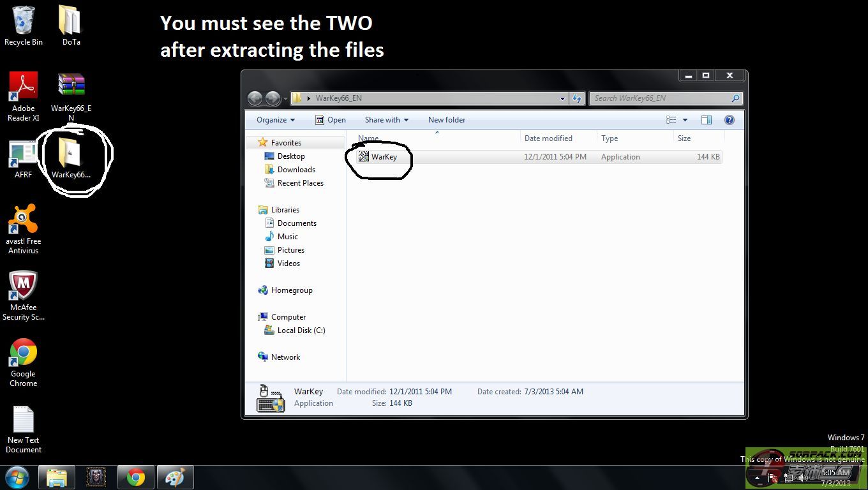Click the WarKey application file icon
The width and height of the screenshot is (868, 490).
pos(364,156)
